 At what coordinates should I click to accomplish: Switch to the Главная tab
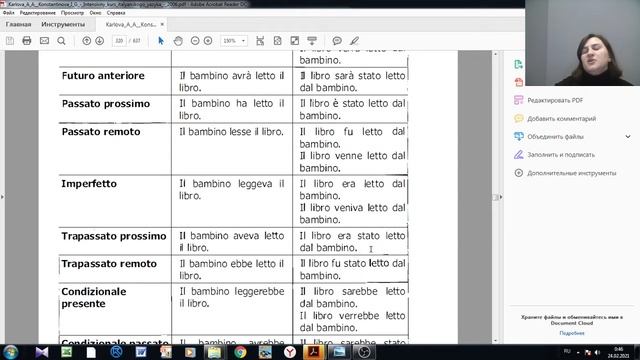(18, 24)
